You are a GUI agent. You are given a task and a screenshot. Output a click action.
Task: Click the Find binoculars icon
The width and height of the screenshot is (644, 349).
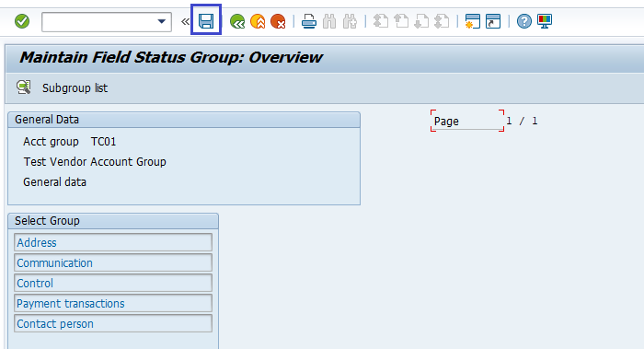click(x=329, y=21)
